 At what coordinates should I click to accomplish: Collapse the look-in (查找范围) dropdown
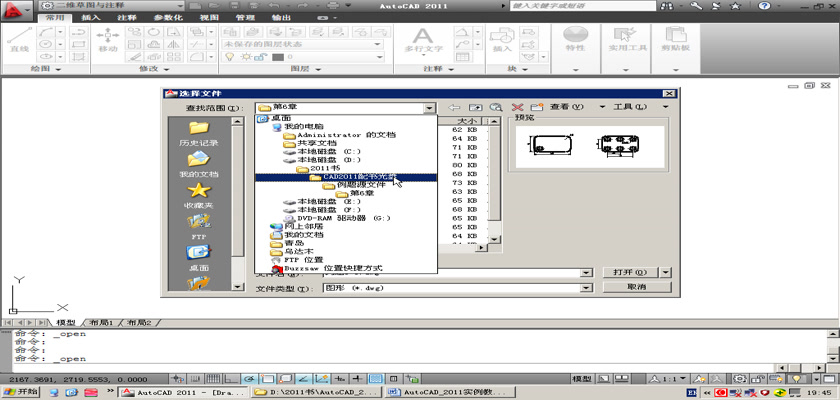click(430, 107)
